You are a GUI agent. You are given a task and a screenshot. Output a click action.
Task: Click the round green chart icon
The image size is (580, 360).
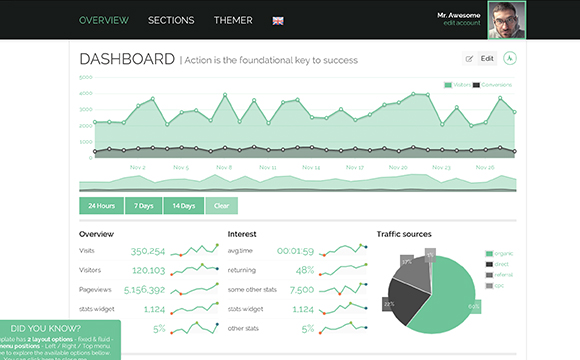click(510, 58)
